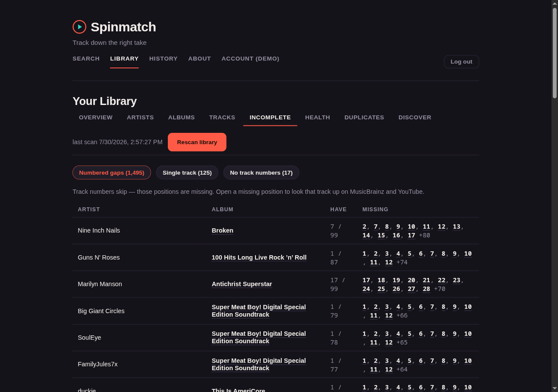
Task: Click the +74 more missing indicator
Action: pyautogui.click(x=402, y=262)
